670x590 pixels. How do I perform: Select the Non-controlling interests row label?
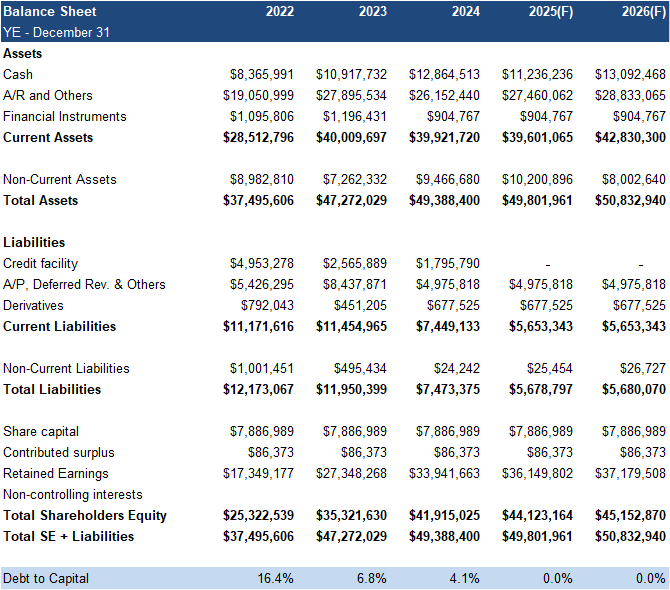[73, 494]
